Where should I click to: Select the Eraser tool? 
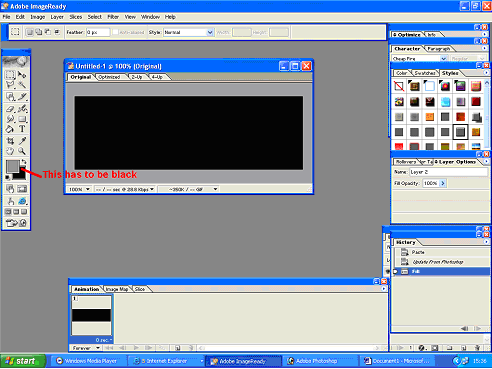click(x=10, y=109)
